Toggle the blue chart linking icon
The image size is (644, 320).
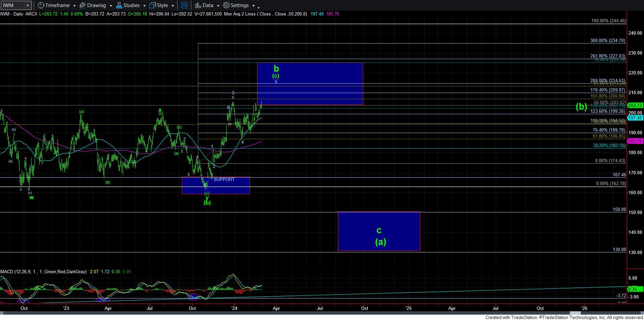(184, 5)
